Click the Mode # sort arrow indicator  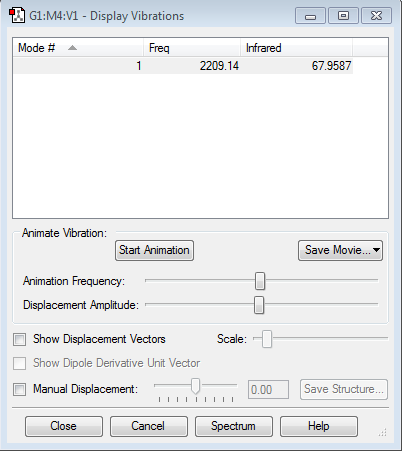coord(72,48)
